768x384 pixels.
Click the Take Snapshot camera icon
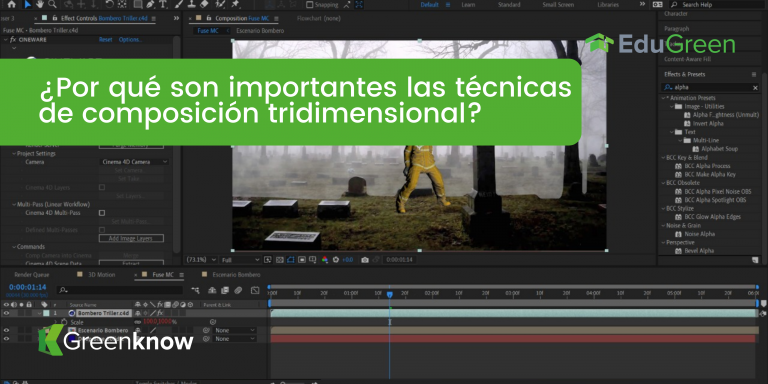click(x=365, y=260)
